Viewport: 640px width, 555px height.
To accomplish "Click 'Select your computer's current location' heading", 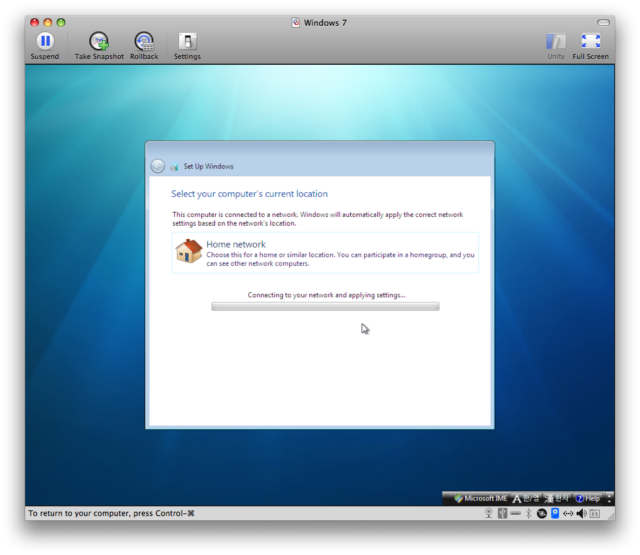I will (x=249, y=194).
